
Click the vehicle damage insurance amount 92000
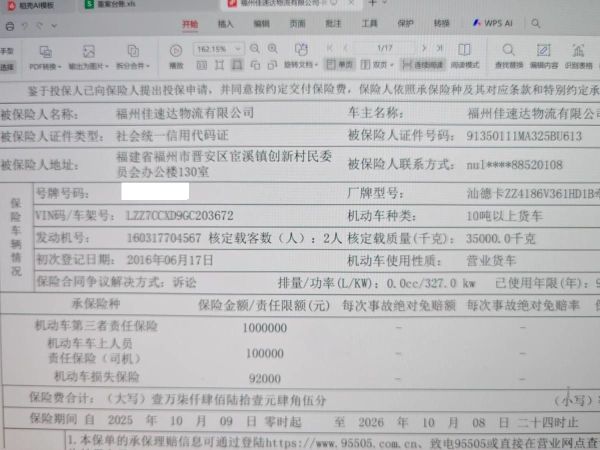265,378
